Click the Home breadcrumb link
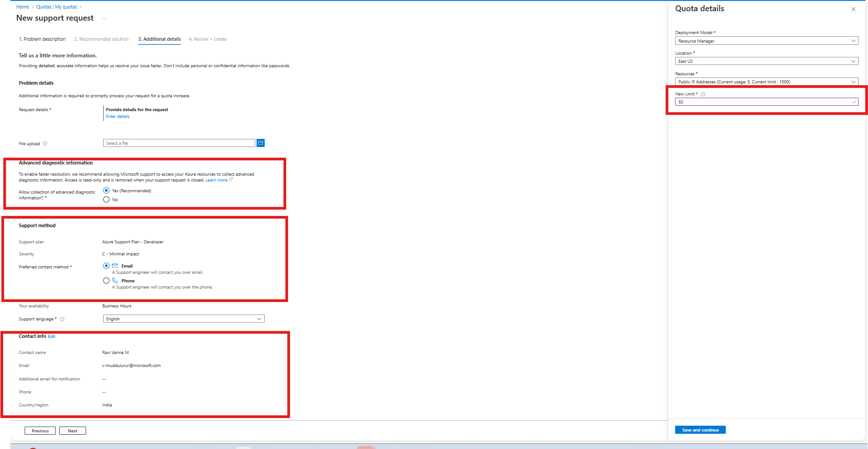The width and height of the screenshot is (868, 449). click(22, 7)
